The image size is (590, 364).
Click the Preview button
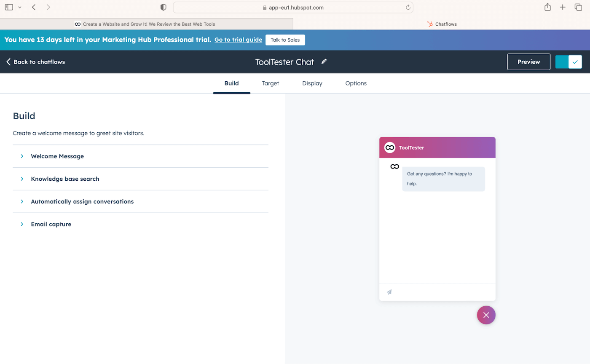tap(528, 62)
